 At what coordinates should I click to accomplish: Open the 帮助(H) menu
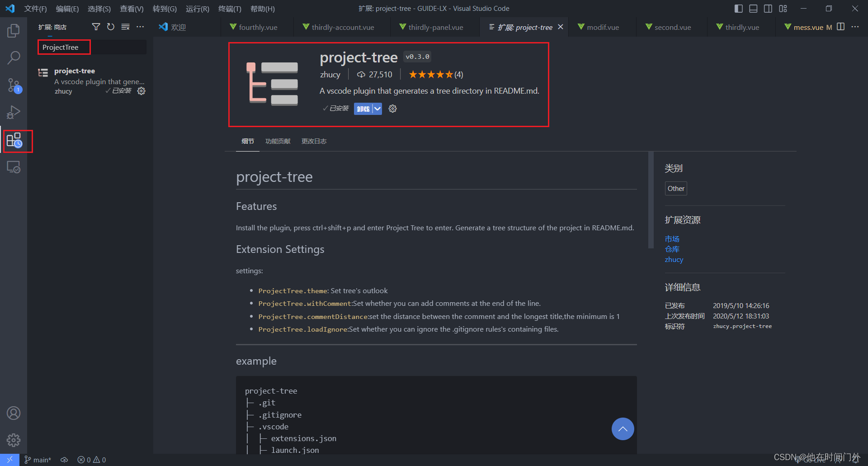(x=263, y=9)
